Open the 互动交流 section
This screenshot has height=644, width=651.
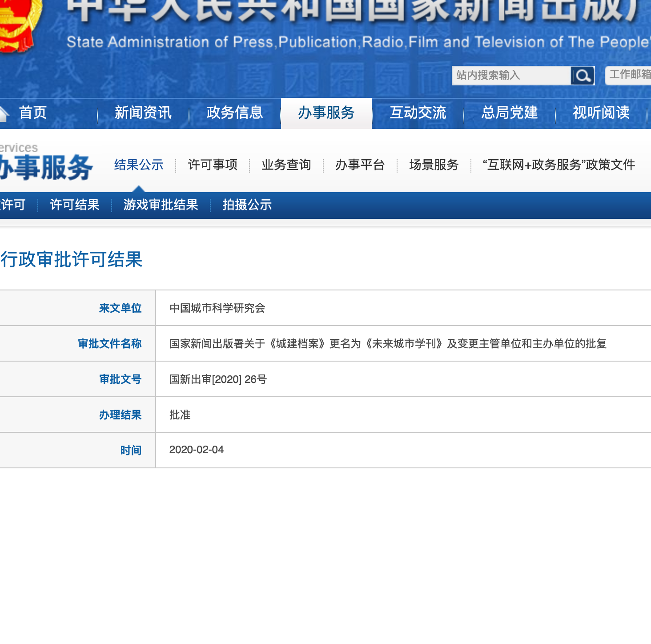(418, 113)
